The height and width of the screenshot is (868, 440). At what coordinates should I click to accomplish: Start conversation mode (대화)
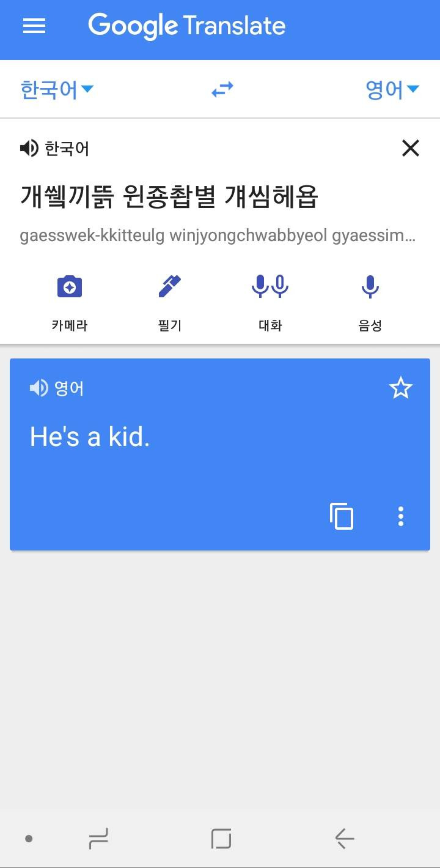point(270,302)
